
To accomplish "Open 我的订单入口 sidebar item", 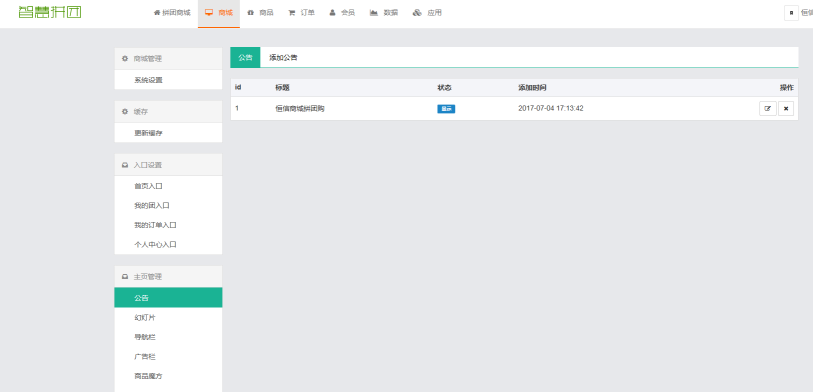I will 168,225.
